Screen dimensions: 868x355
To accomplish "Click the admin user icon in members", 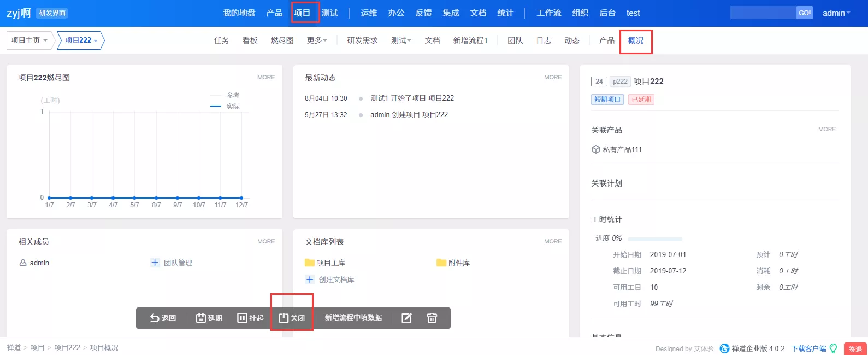I will tap(23, 263).
